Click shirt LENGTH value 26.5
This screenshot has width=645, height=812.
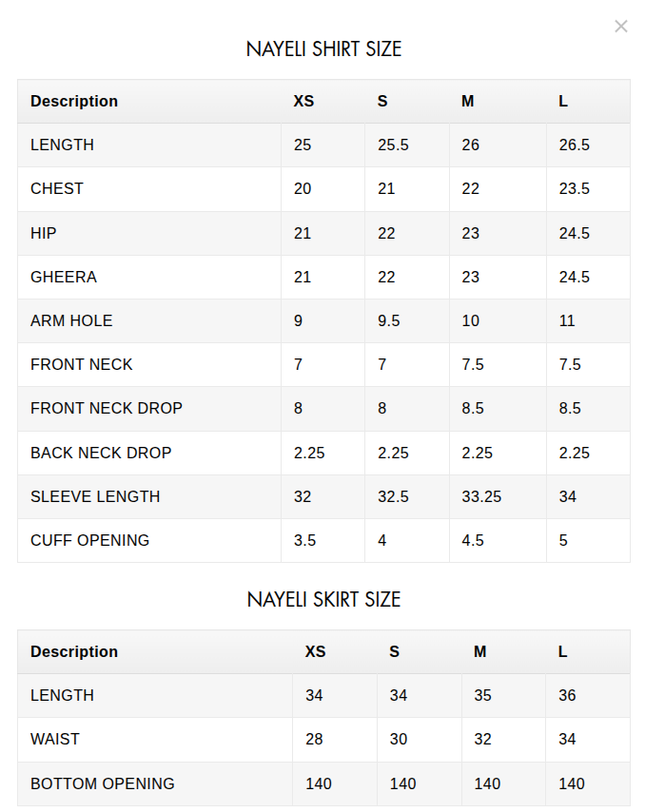(x=574, y=145)
